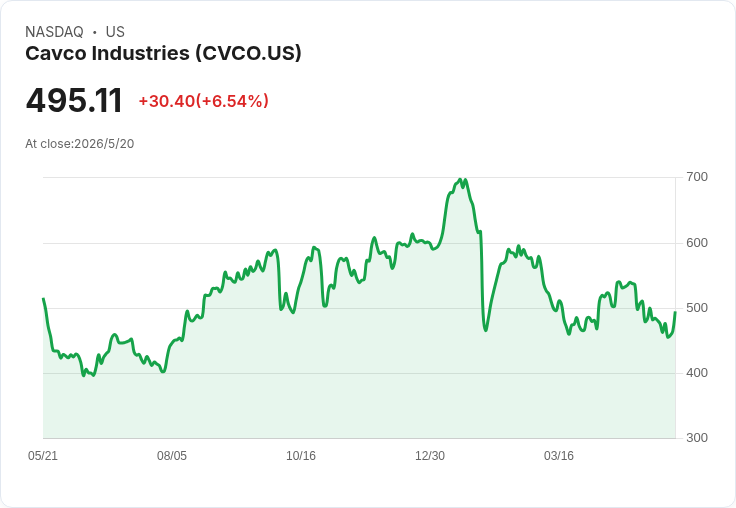Click the +30.40(+6.54%) change value

pos(204,101)
